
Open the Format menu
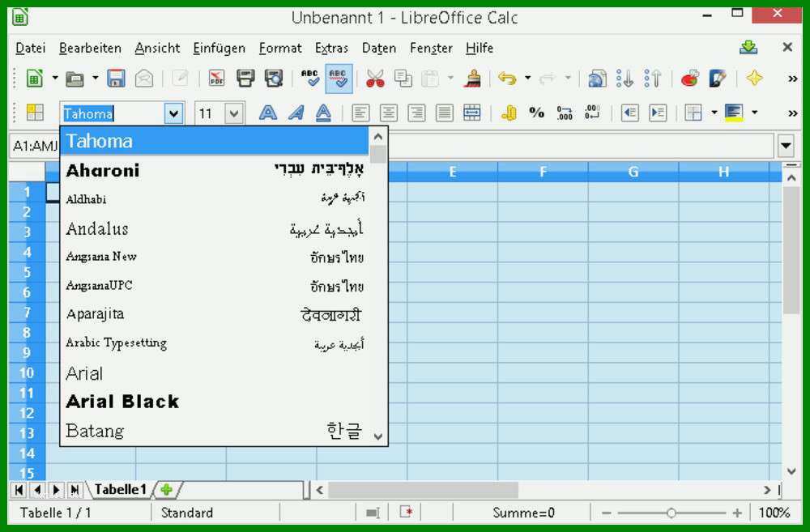pos(280,48)
